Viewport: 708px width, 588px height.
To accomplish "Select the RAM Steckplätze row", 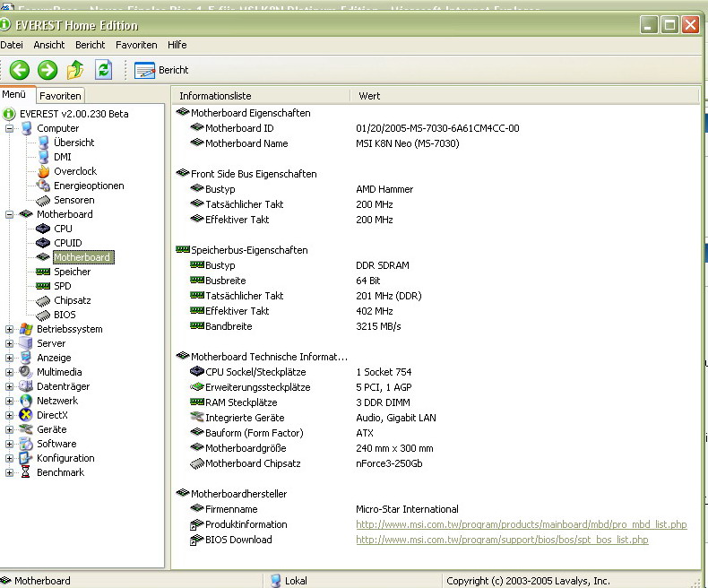I will 436,402.
